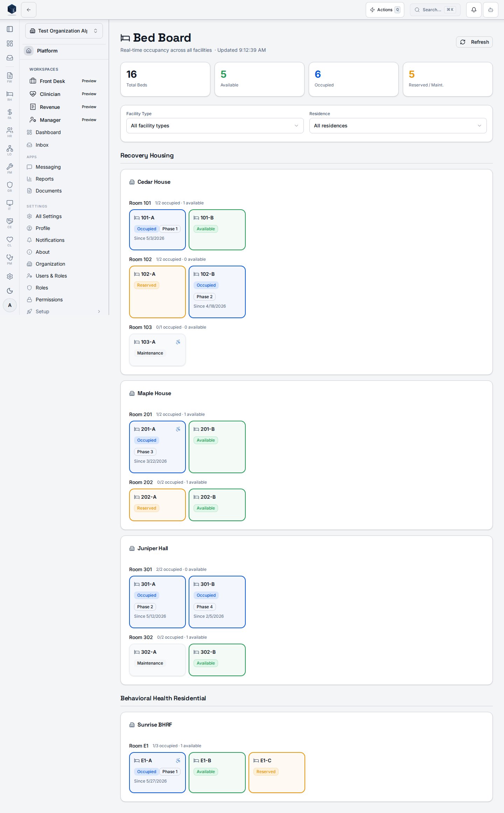The width and height of the screenshot is (504, 813).
Task: Open the PM stethoscope icon
Action: tap(10, 259)
